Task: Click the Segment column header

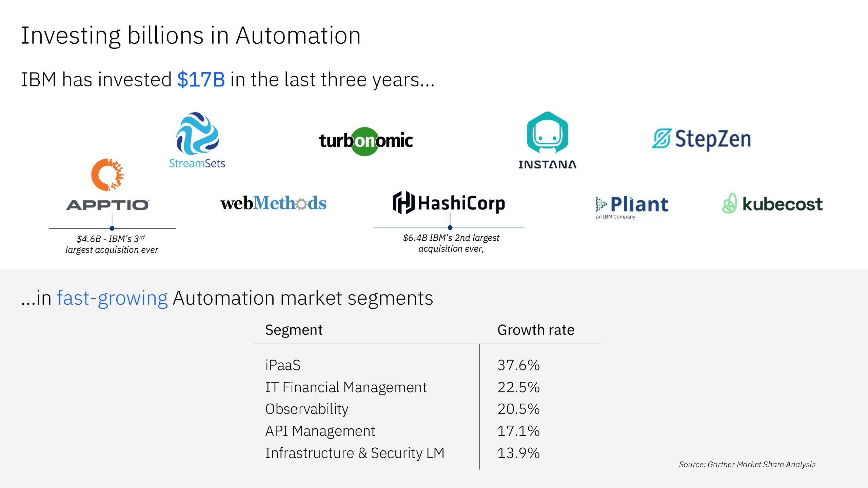Action: coord(294,330)
